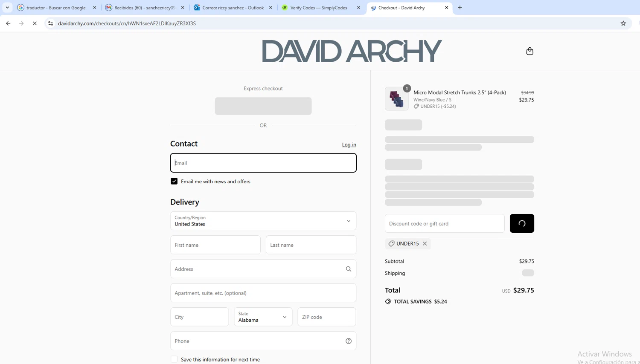Click the City input field
Viewport: 640px width, 364px height.
click(x=200, y=317)
